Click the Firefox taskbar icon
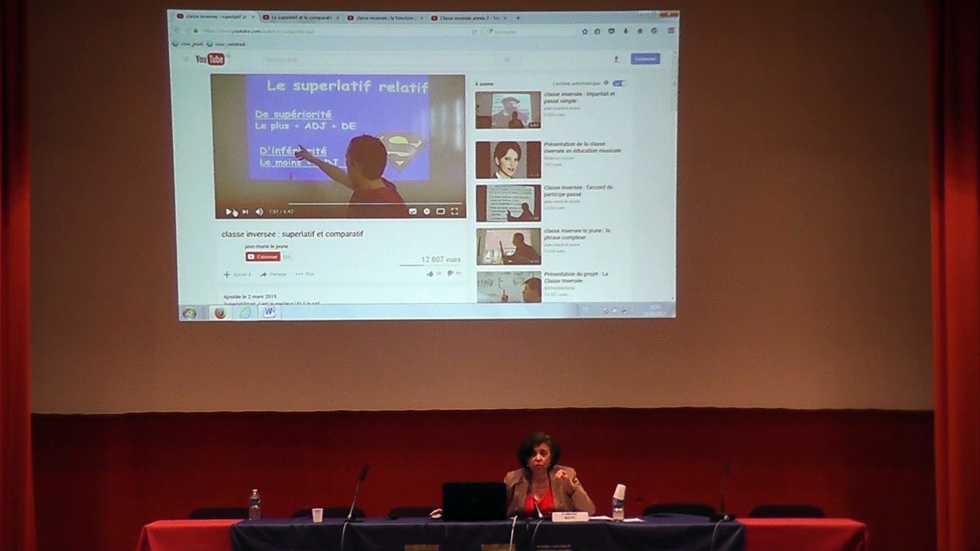The image size is (980, 551). coord(220,312)
